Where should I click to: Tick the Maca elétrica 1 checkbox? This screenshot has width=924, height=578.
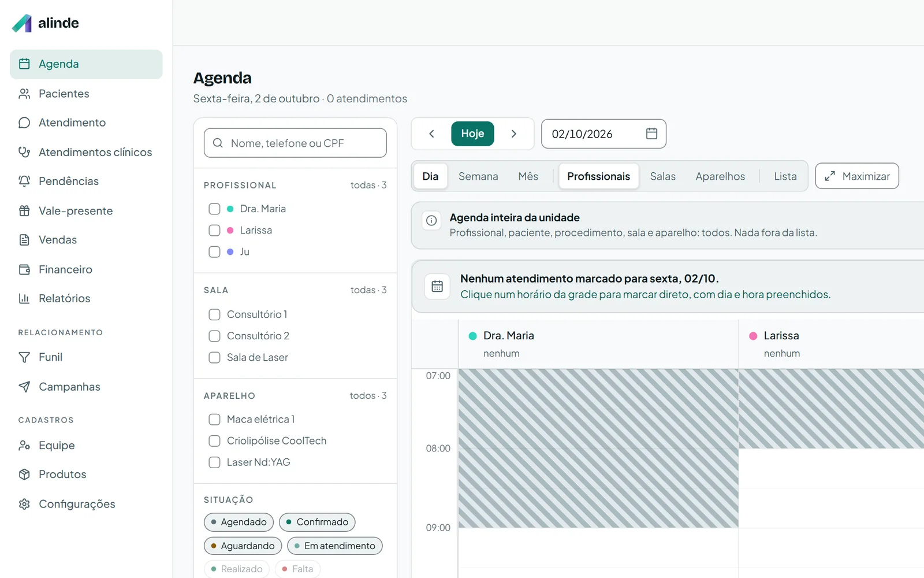click(x=214, y=419)
